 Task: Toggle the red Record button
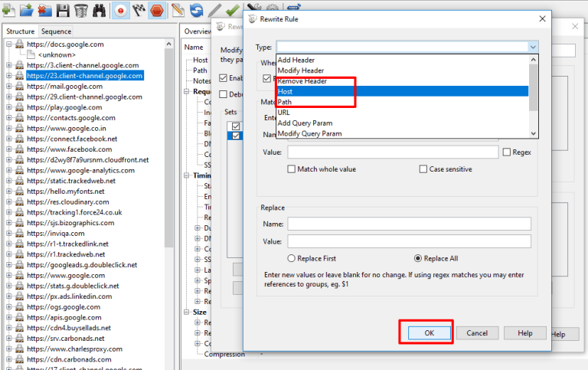tap(120, 10)
